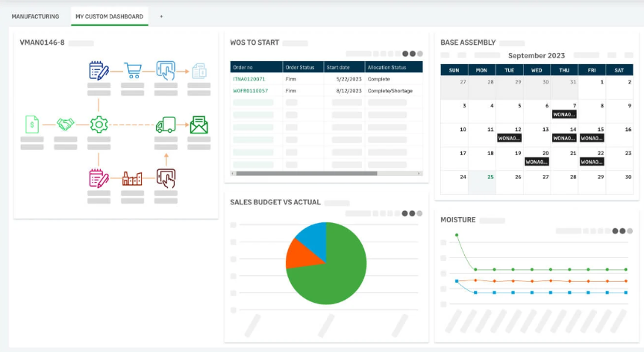Tap the blue touchscreen hand icon
Viewport: 644px width, 352px height.
tap(166, 71)
